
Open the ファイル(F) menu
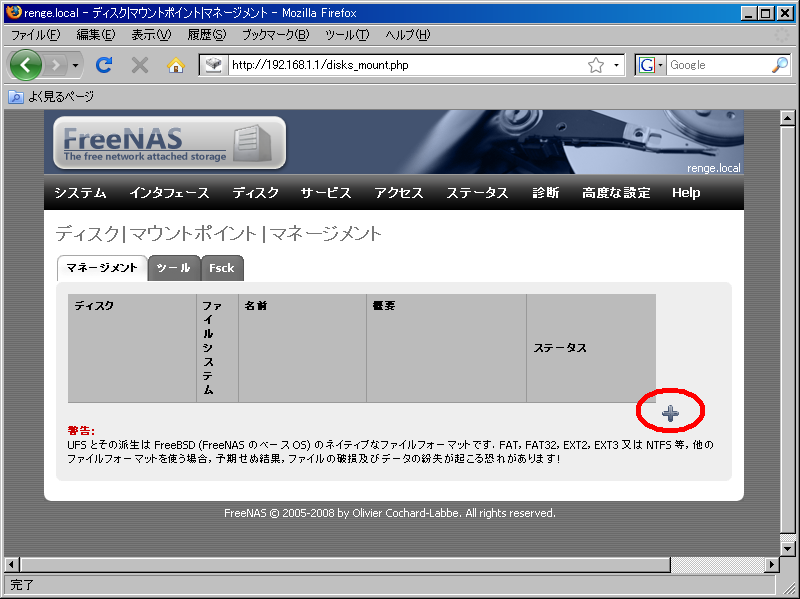click(x=35, y=35)
